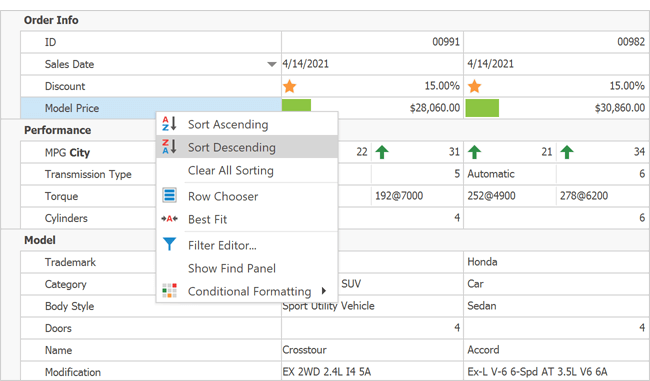
Task: Click the Accord name cell
Action: pyautogui.click(x=557, y=350)
